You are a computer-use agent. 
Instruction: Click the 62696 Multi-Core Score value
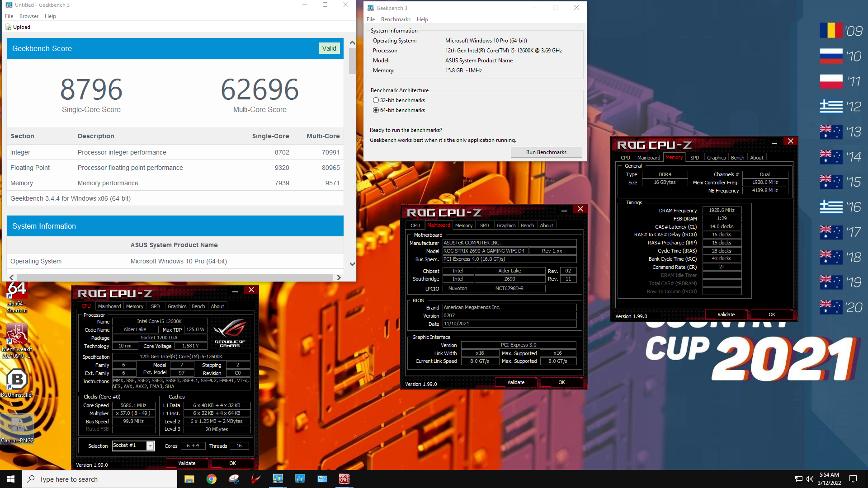click(x=259, y=89)
